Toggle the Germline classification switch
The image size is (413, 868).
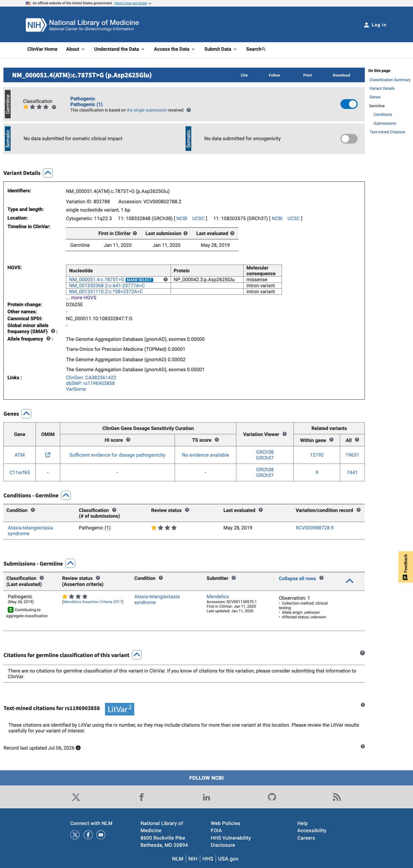(x=349, y=104)
